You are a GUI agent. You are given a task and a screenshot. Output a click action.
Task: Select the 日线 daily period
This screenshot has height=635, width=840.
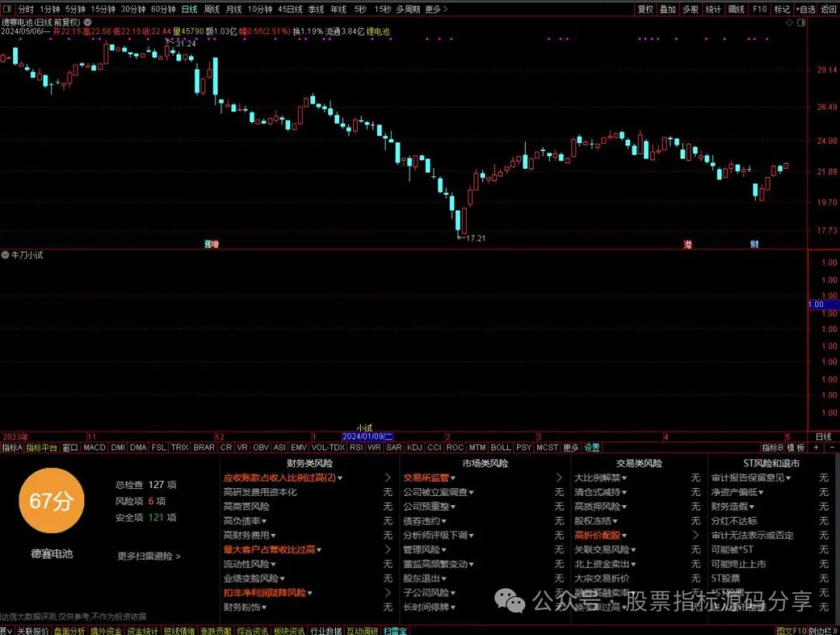[190, 9]
